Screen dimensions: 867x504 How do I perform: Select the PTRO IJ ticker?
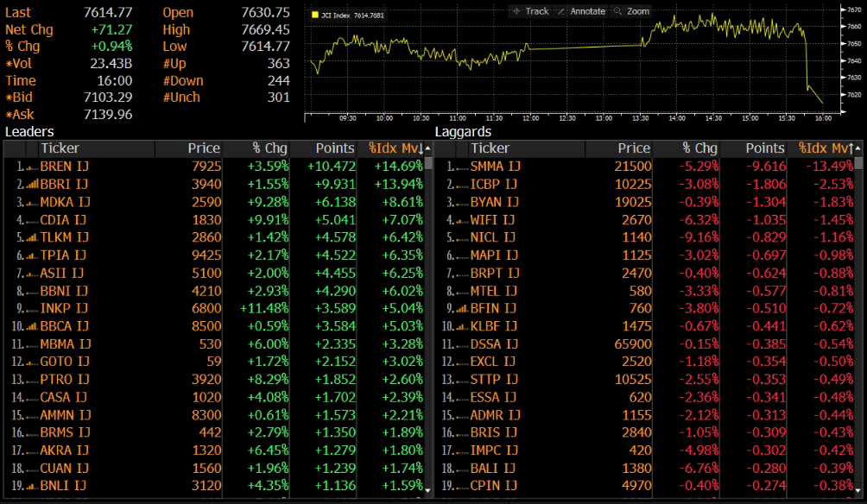tap(65, 380)
